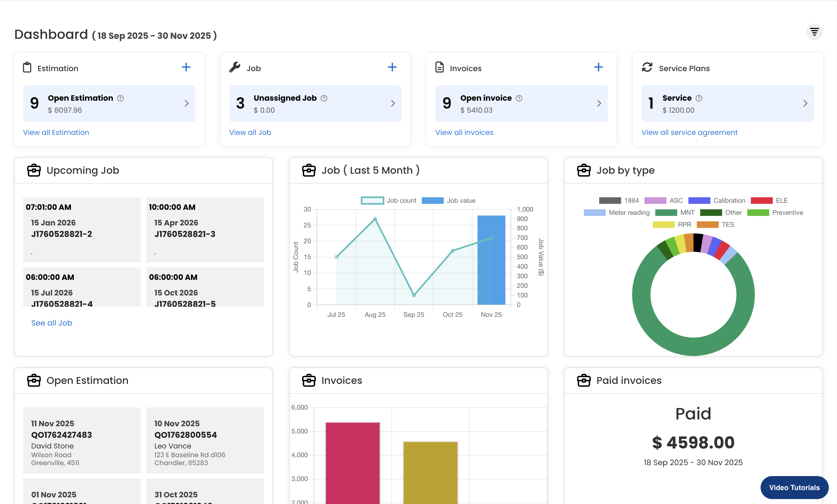This screenshot has width=837, height=504.
Task: Click info icon next to Unassigned Job
Action: pos(324,98)
